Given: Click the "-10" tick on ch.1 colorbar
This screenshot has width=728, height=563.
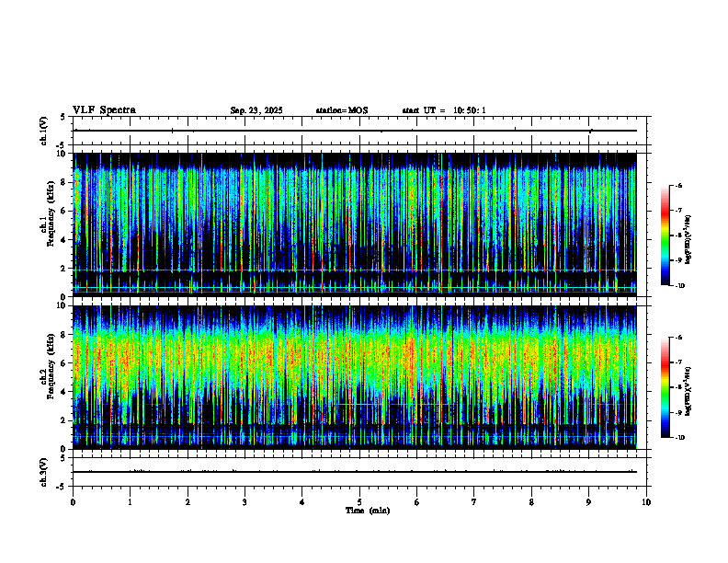Looking at the screenshot, I should click(679, 286).
